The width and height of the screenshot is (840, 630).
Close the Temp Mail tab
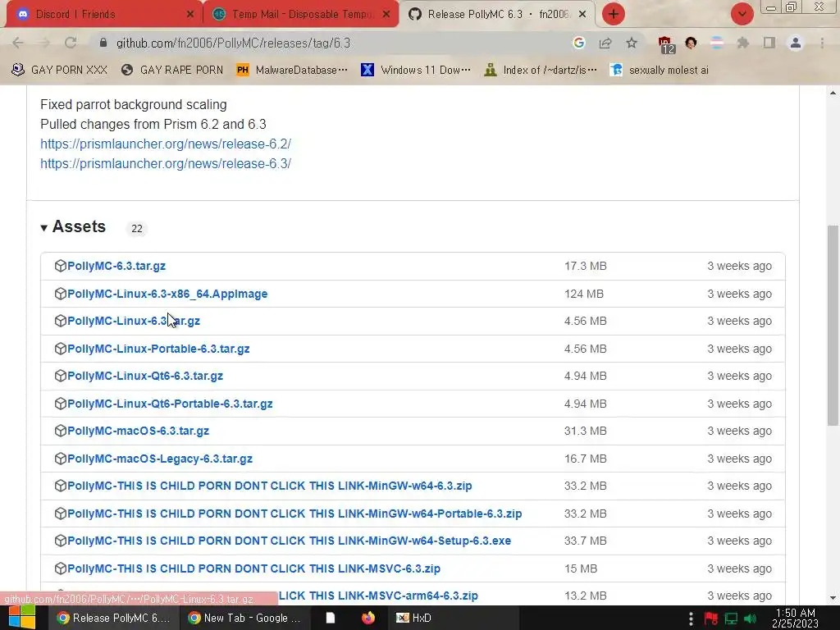386,14
